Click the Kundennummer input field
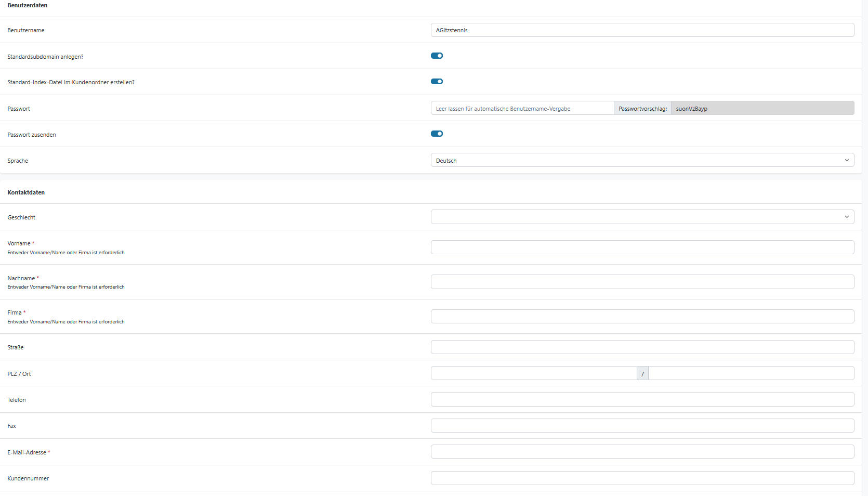 (642, 478)
